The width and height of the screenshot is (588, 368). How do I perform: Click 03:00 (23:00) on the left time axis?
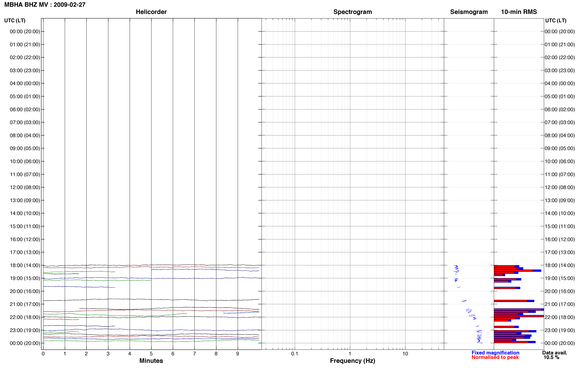(x=25, y=70)
